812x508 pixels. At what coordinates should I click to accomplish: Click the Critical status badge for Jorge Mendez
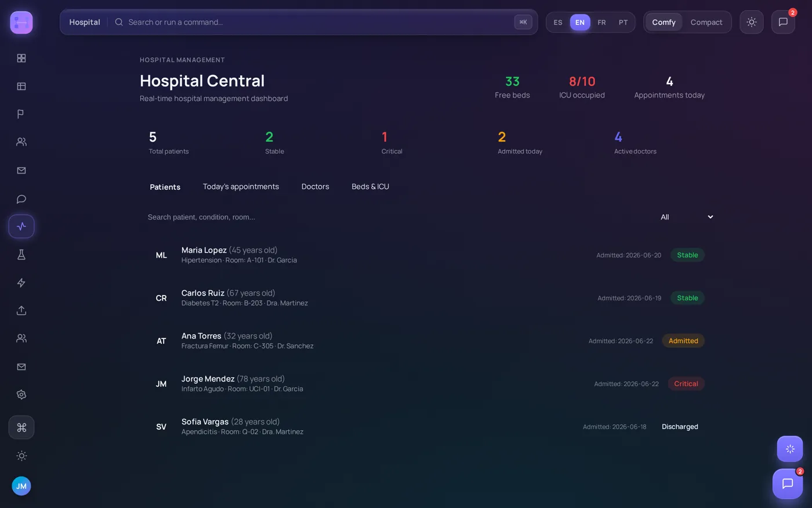coord(686,384)
